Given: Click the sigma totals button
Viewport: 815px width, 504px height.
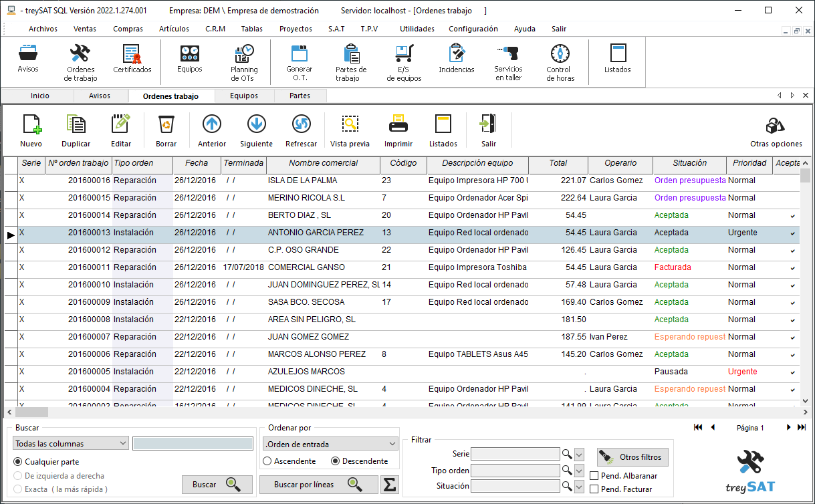Looking at the screenshot, I should [x=390, y=485].
